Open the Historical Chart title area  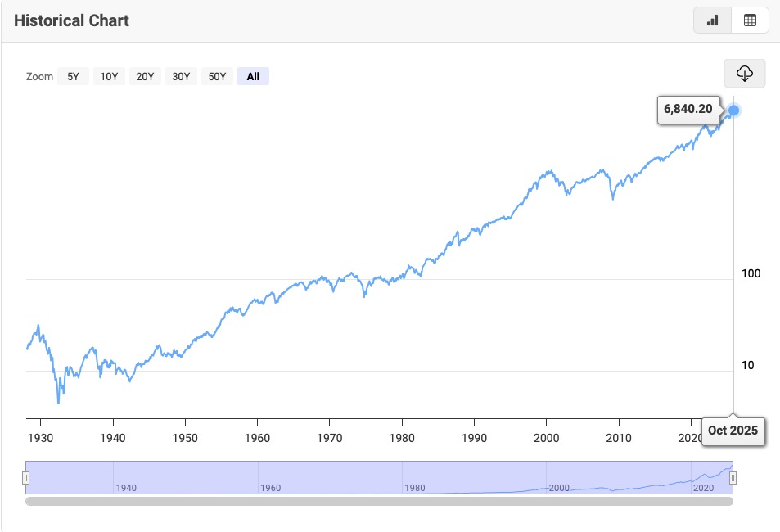(x=73, y=20)
